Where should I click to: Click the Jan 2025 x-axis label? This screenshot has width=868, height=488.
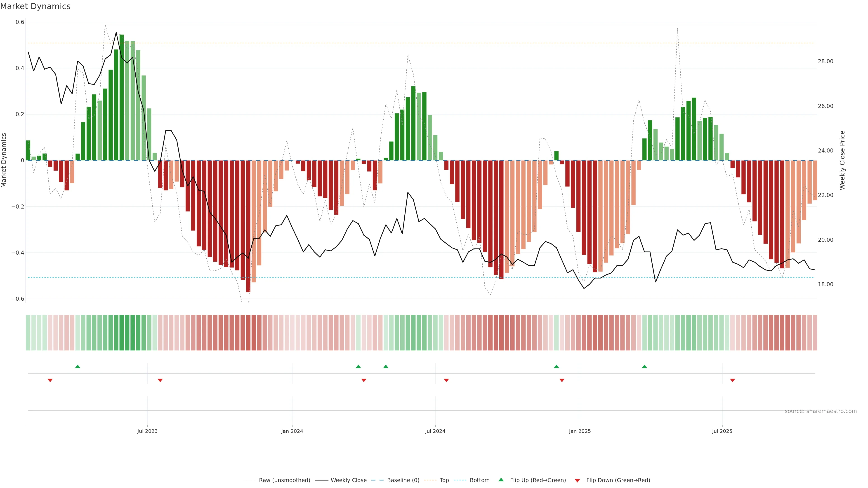pos(580,431)
